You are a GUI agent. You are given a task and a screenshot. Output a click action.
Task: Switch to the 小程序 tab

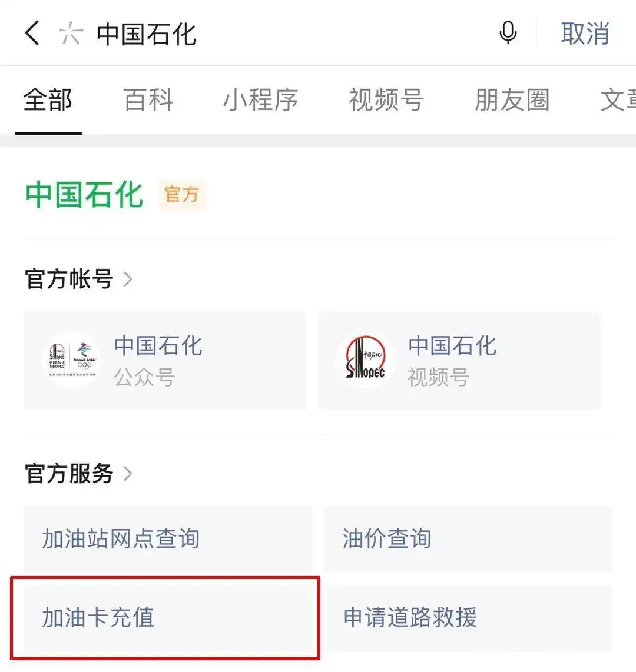[x=261, y=100]
